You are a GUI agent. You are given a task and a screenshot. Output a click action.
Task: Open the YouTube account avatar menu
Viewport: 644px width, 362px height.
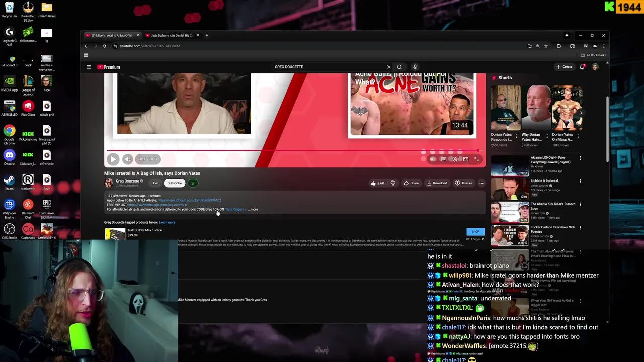(595, 67)
